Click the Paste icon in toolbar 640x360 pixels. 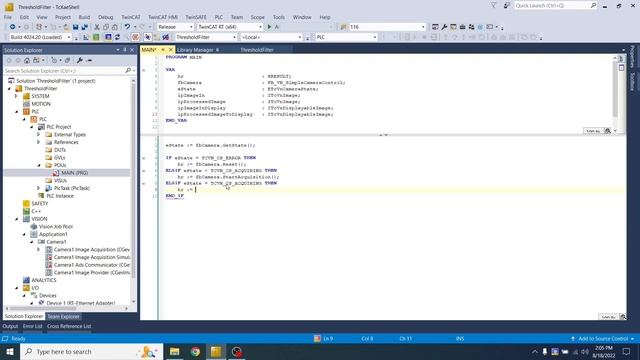(x=115, y=27)
